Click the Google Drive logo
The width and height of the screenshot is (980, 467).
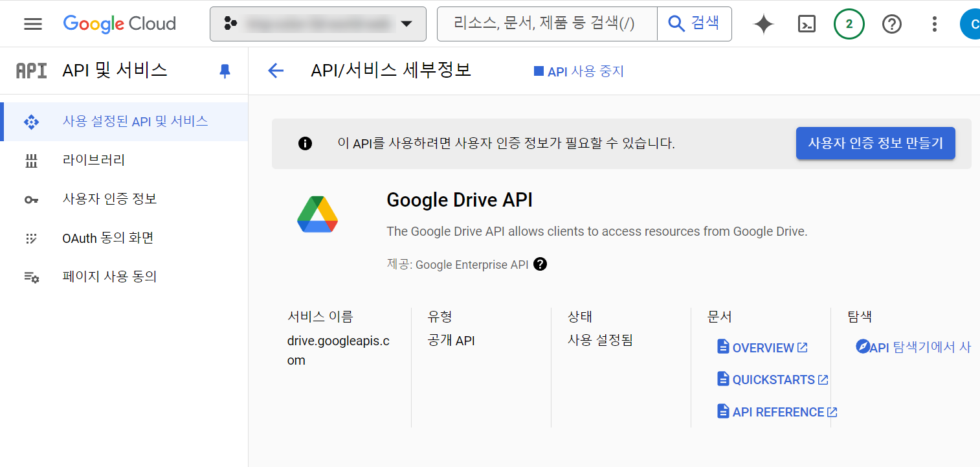coord(317,214)
